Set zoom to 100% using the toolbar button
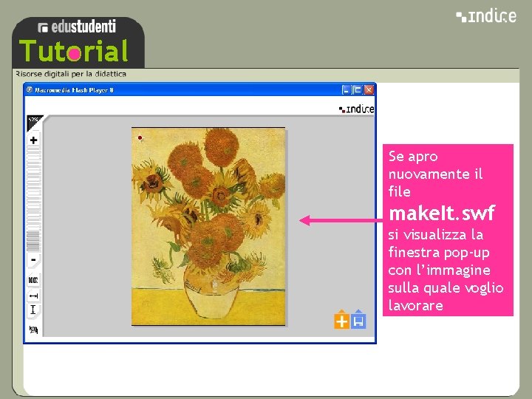Viewport: 532px width, 399px height. 33,280
